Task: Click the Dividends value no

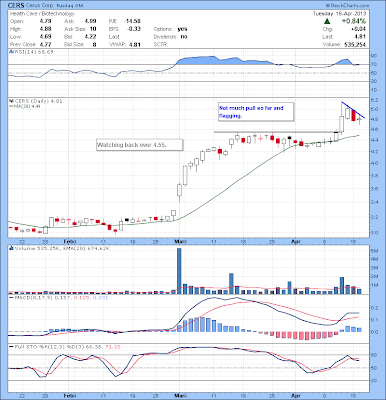Action: 184,37
